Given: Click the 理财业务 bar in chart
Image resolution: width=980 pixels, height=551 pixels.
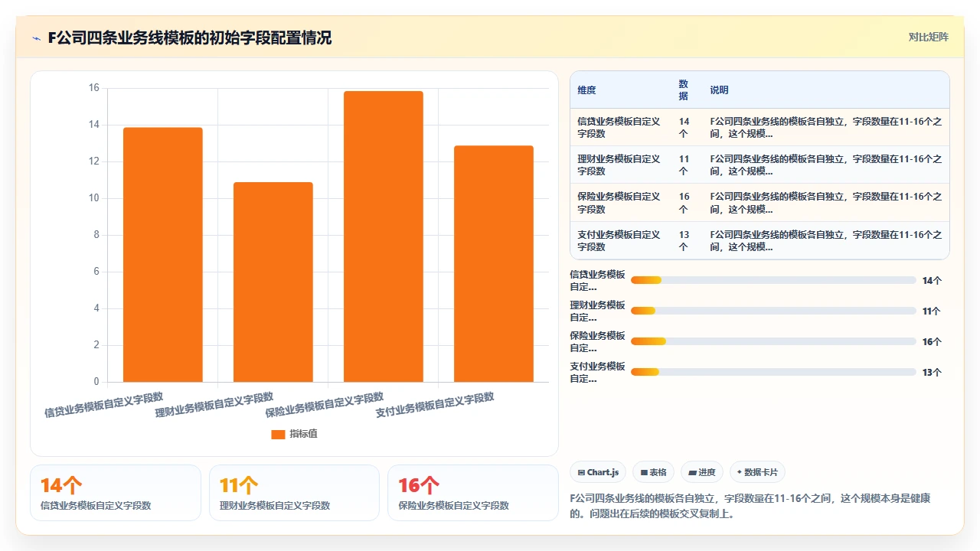Looking at the screenshot, I should coord(273,282).
